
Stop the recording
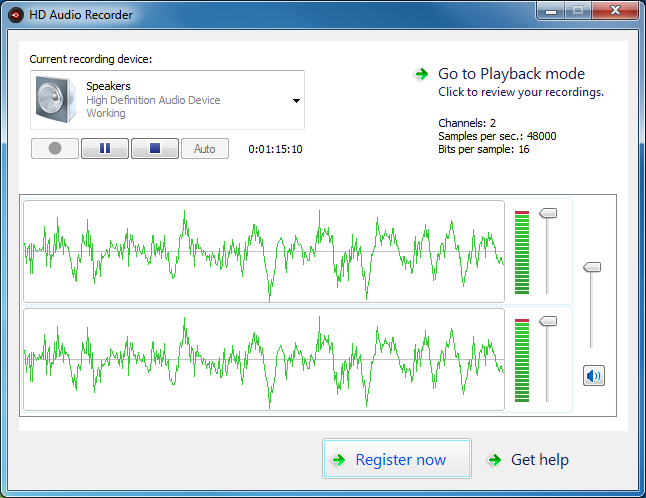point(155,148)
